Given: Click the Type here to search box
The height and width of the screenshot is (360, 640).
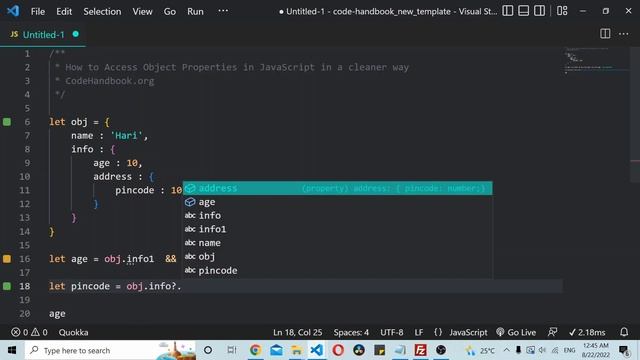Looking at the screenshot, I should click(x=110, y=350).
